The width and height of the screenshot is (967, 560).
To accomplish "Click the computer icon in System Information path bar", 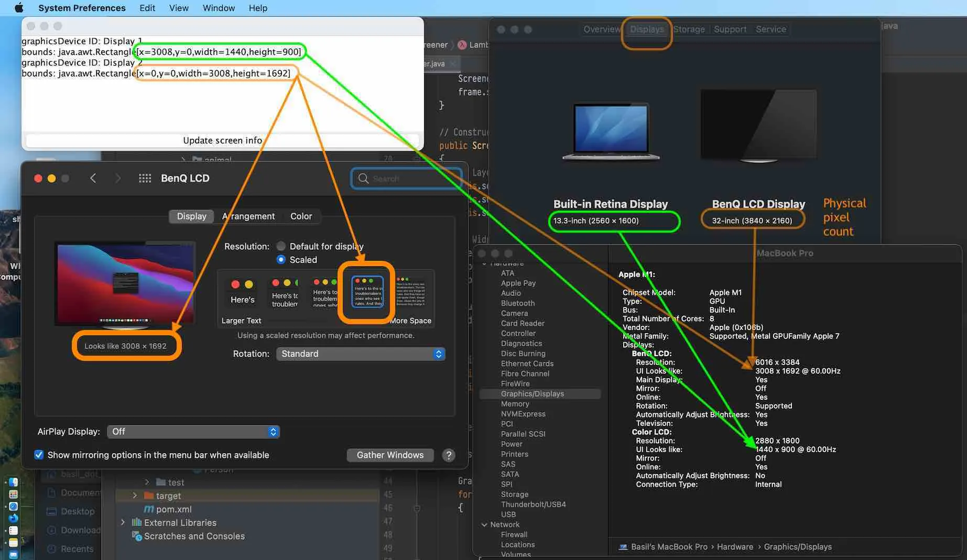I will click(623, 547).
